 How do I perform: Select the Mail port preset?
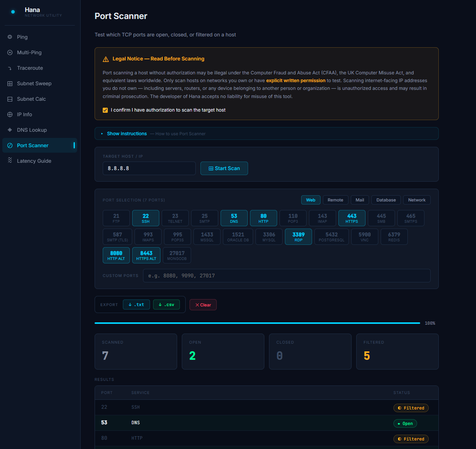point(360,200)
